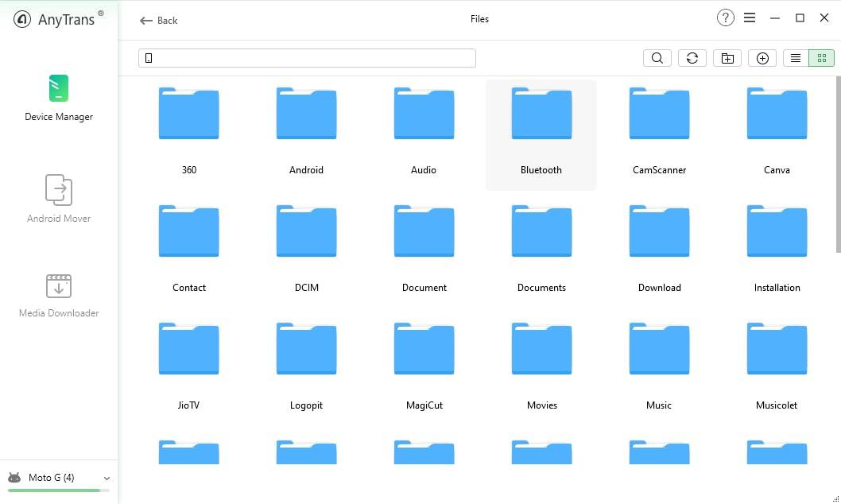Select the DCIM folder

[x=306, y=249]
